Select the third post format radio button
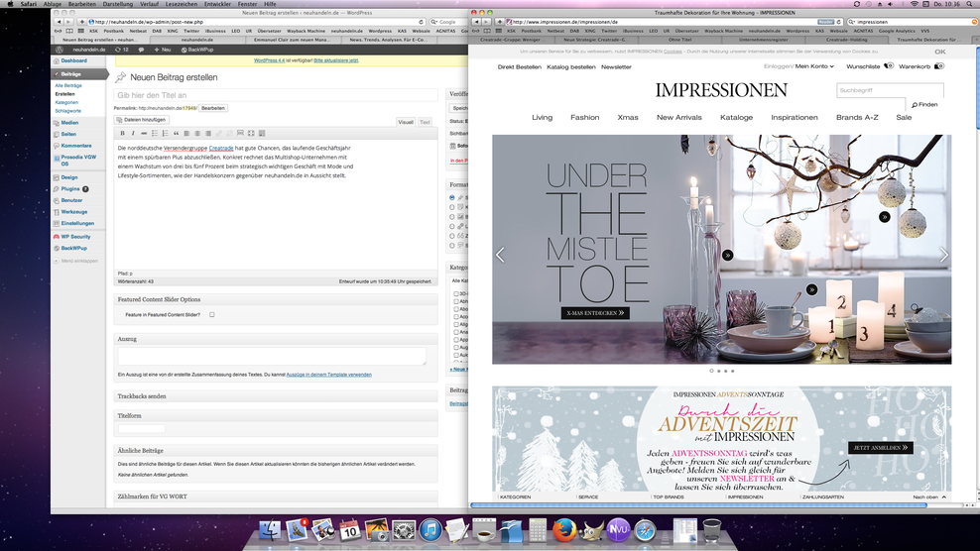 [452, 217]
